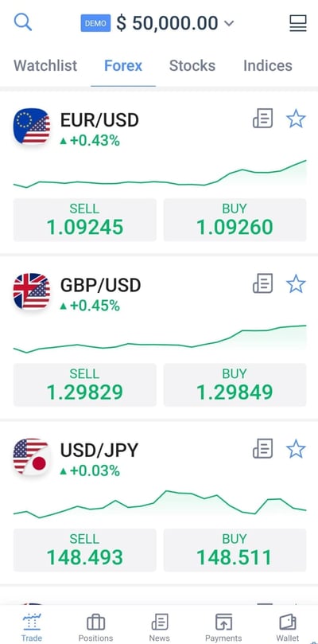Select the Indices tab
318x644 pixels.
[x=268, y=66]
